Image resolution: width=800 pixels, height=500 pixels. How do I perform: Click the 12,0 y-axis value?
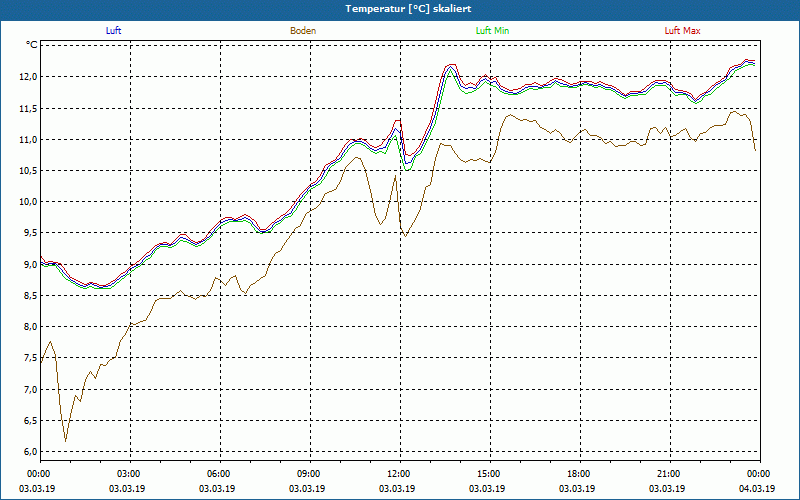pos(29,77)
